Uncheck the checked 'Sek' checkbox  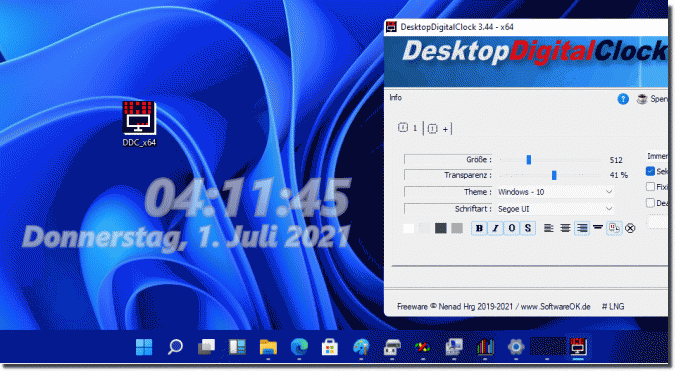tap(650, 171)
